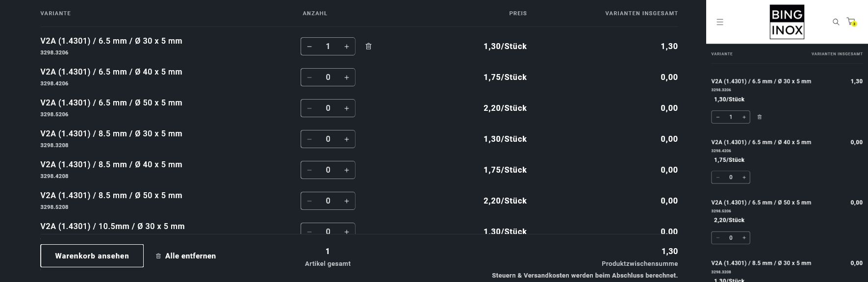The image size is (868, 282).
Task: Click Warenkorb ansehen button
Action: coord(92,256)
